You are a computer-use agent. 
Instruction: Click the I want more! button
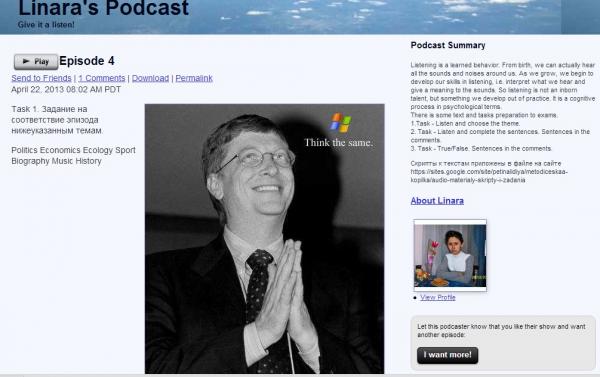click(x=447, y=355)
